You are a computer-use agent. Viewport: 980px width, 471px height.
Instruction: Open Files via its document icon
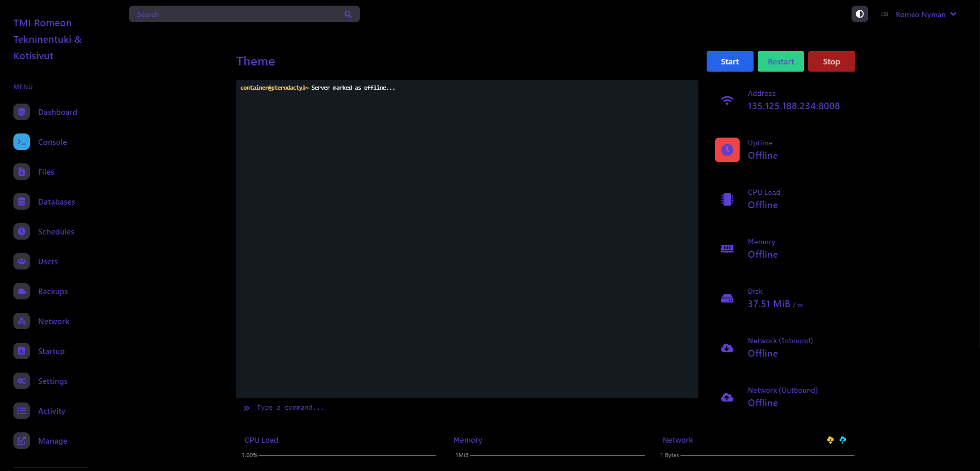22,172
